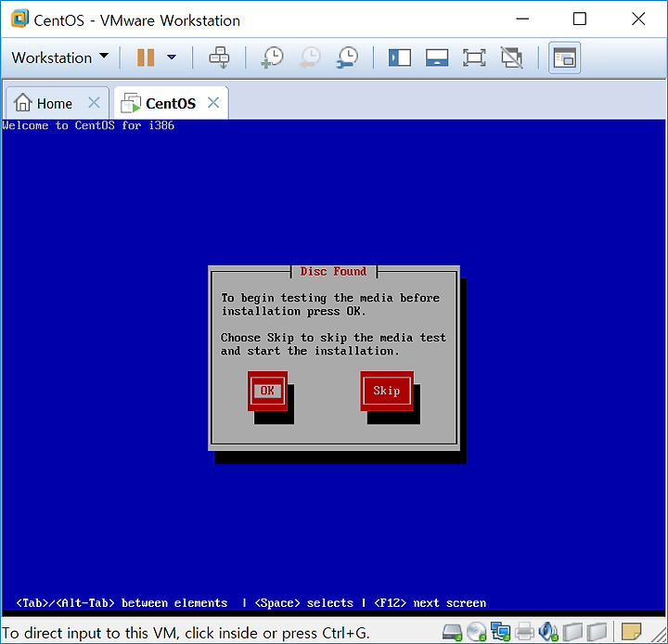The width and height of the screenshot is (668, 644).
Task: Open the snapshot manager
Action: coord(348,58)
